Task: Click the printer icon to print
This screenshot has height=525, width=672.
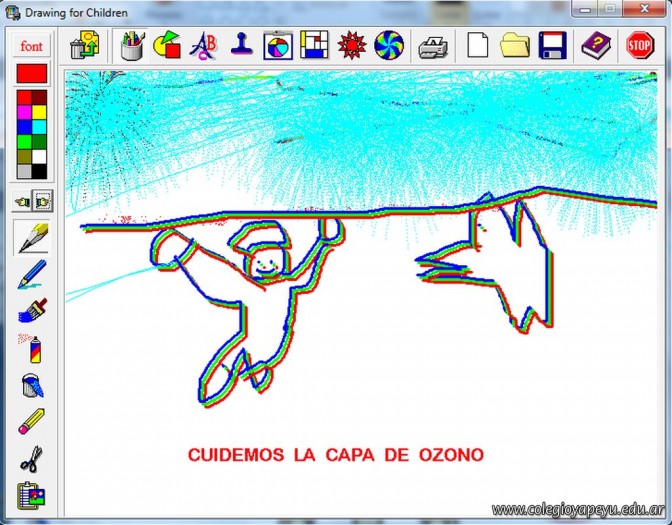Action: pos(433,45)
